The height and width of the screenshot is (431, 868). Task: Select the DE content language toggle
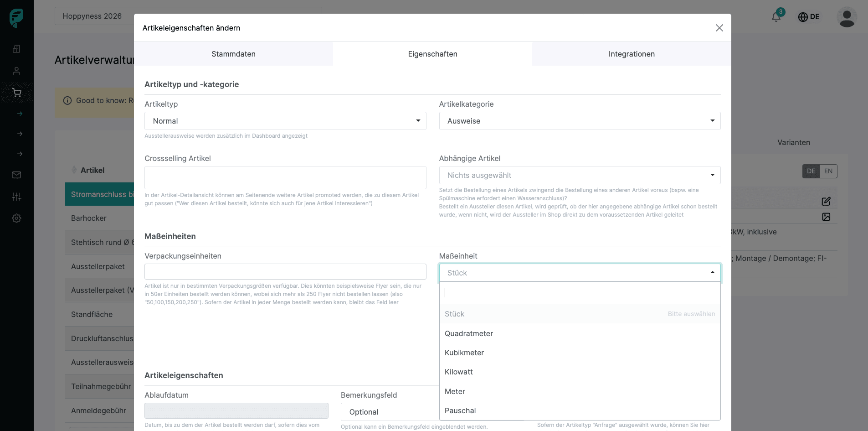click(x=811, y=171)
